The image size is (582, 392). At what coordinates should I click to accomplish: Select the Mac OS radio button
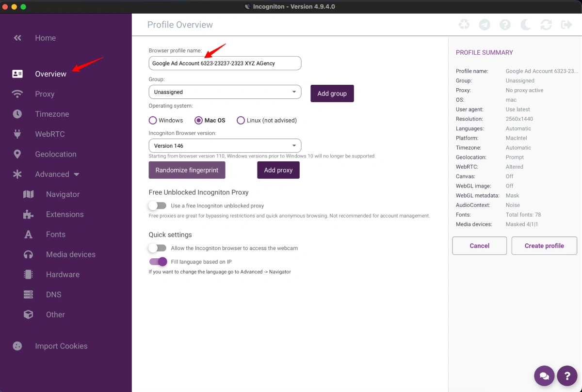198,120
